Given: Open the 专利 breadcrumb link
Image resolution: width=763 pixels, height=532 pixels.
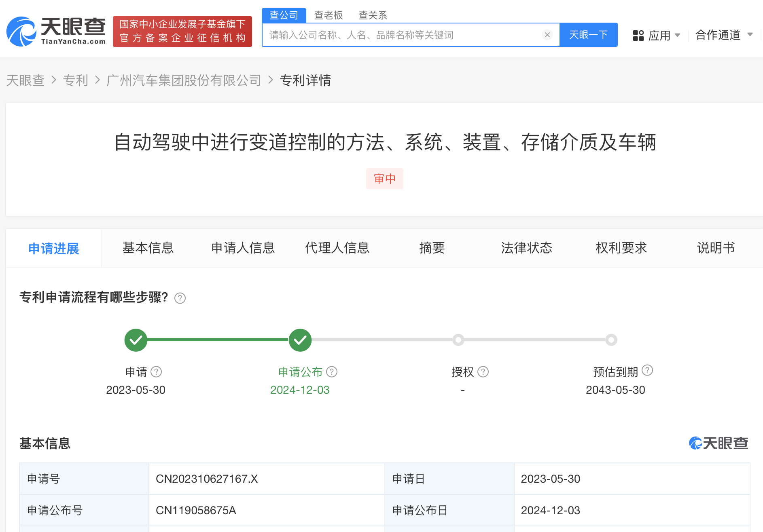Looking at the screenshot, I should click(76, 80).
